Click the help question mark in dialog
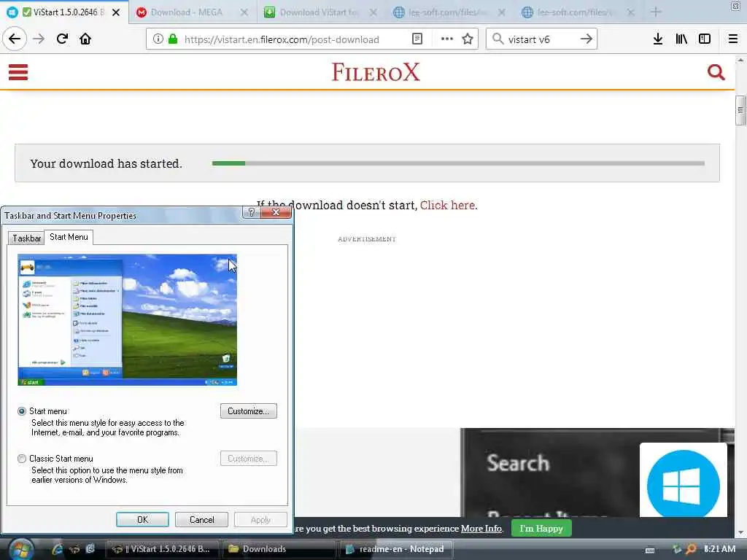747x560 pixels. pos(252,212)
